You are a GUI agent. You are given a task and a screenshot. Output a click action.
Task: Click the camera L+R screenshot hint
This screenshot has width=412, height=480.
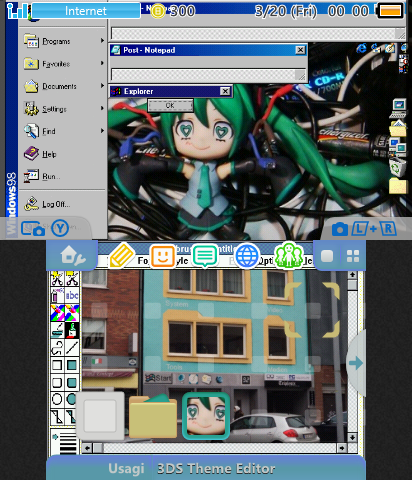[x=364, y=229]
